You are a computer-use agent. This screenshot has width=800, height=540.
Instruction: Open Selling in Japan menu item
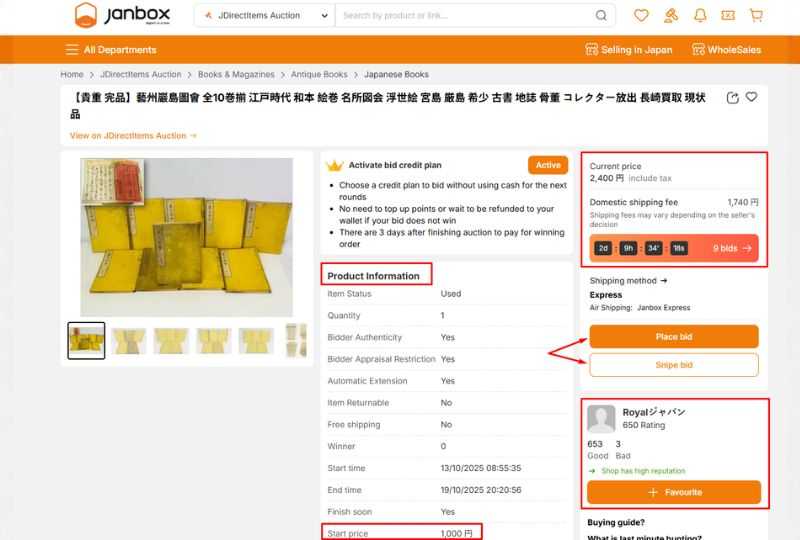[x=628, y=50]
